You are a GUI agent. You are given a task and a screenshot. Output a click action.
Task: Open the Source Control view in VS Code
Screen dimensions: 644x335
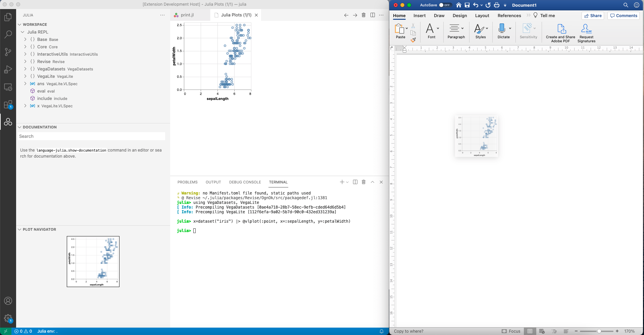(x=8, y=52)
